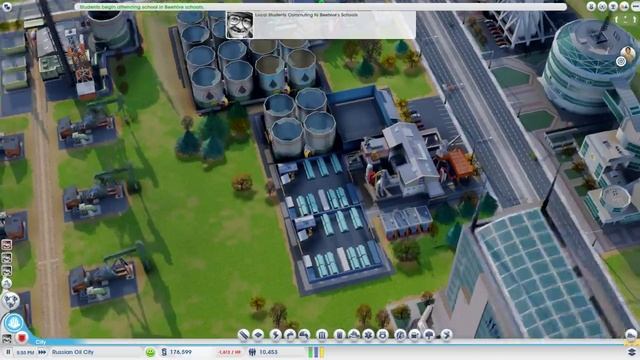Click the City tab label
Image resolution: width=640 pixels, height=360 pixels.
tap(40, 342)
